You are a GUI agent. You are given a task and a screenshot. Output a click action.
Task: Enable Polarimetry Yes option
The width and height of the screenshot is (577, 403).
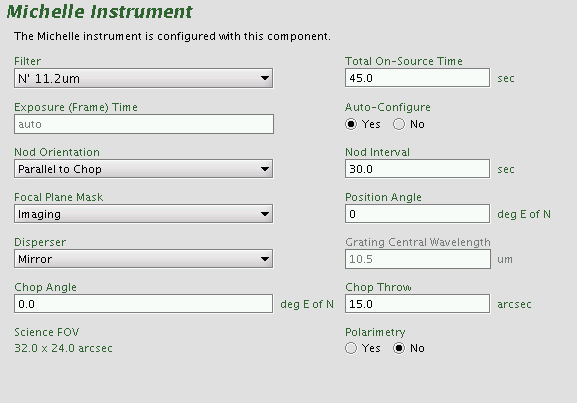click(x=351, y=348)
